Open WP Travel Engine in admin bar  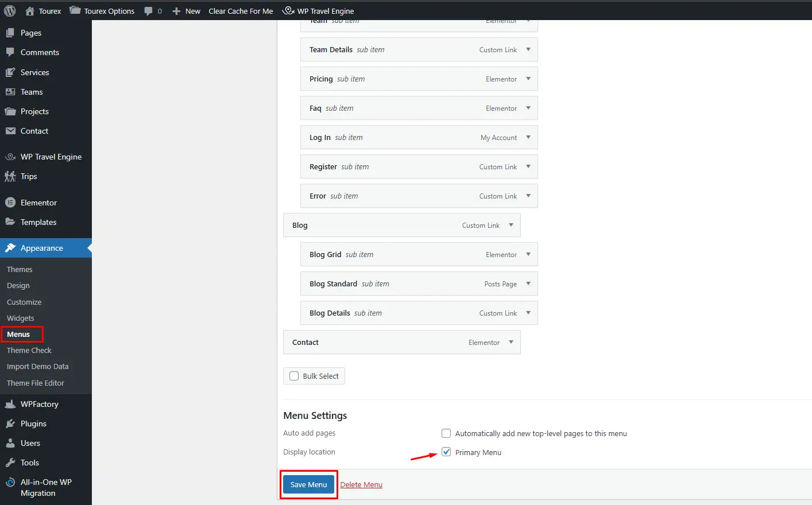(x=318, y=11)
